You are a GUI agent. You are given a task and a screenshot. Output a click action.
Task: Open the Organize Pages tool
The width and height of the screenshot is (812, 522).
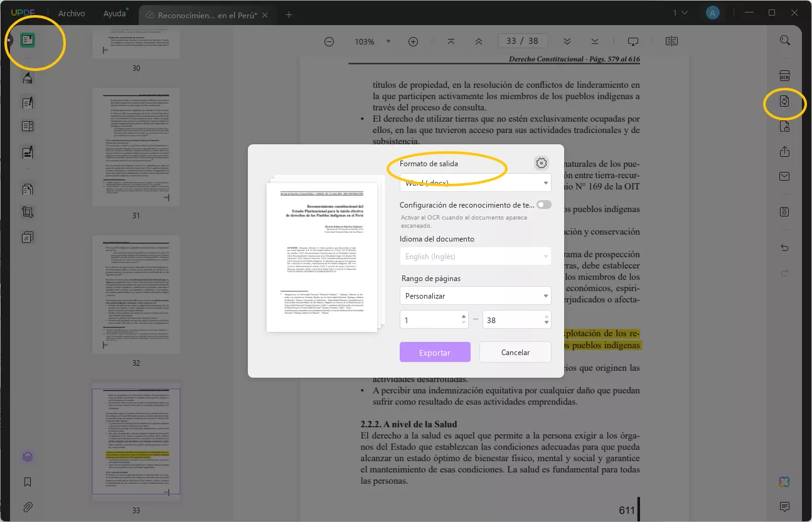pyautogui.click(x=28, y=188)
